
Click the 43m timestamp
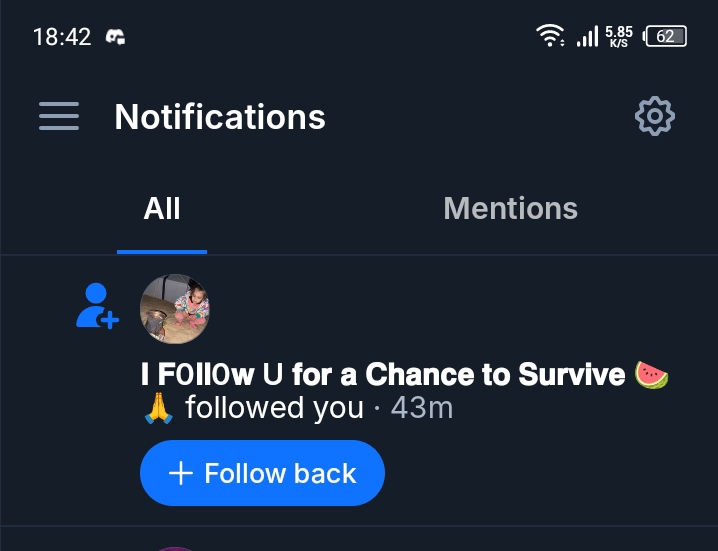[421, 408]
